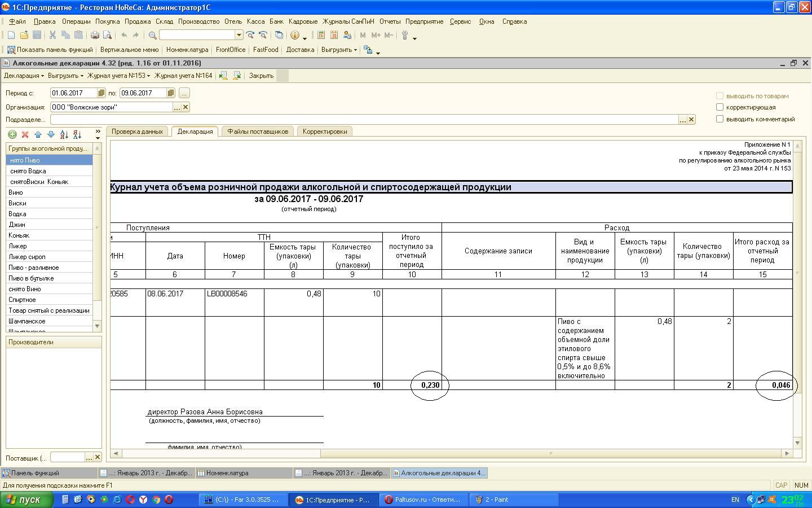Image resolution: width=812 pixels, height=508 pixels.
Task: Sort groups ascending icon
Action: point(64,134)
